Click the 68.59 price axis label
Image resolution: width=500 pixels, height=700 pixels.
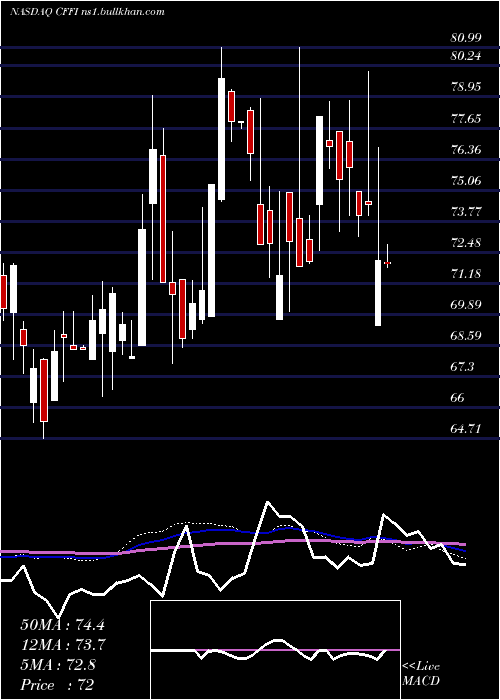click(x=466, y=336)
